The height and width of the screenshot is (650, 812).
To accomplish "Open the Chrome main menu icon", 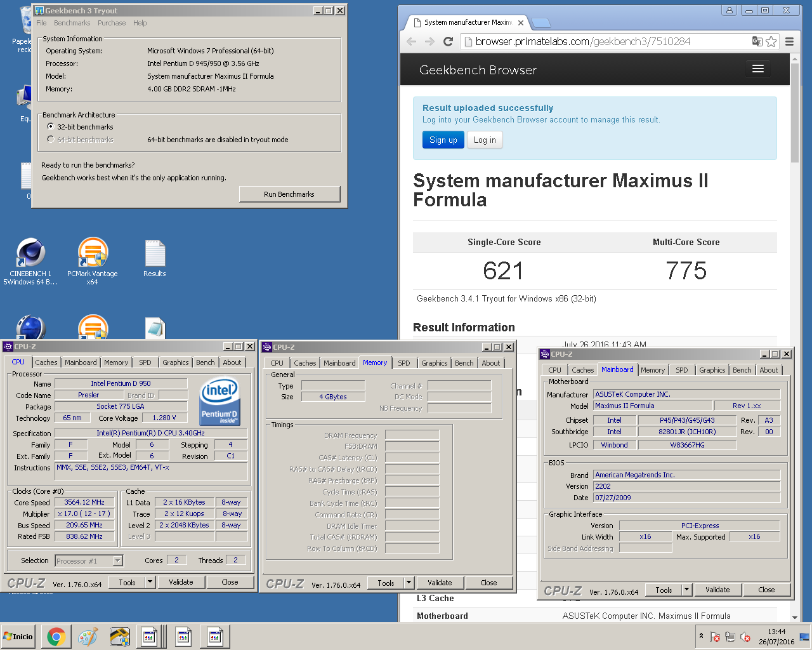I will (789, 41).
